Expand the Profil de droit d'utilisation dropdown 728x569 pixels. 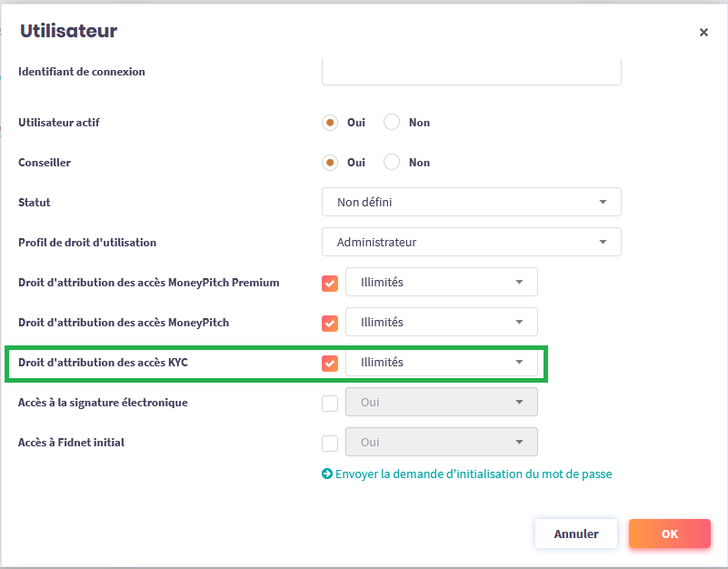[x=471, y=243]
